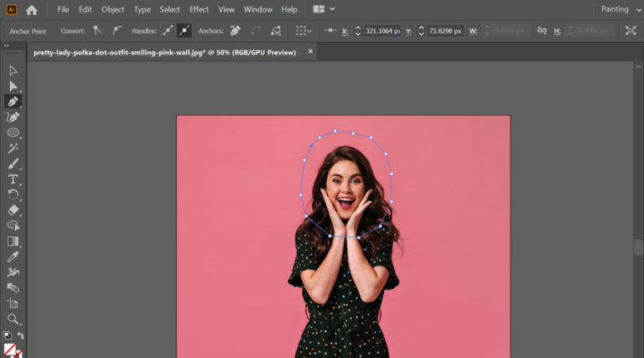Viewport: 644px width, 358px height.
Task: Select the Eyedropper tool
Action: tap(13, 257)
